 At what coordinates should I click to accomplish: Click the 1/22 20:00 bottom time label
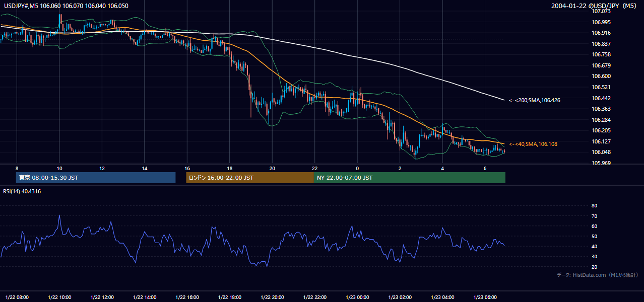pyautogui.click(x=272, y=297)
